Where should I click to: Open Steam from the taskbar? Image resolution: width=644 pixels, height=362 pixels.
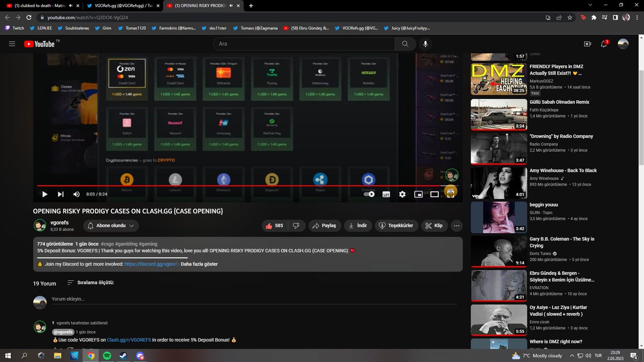coord(123,355)
